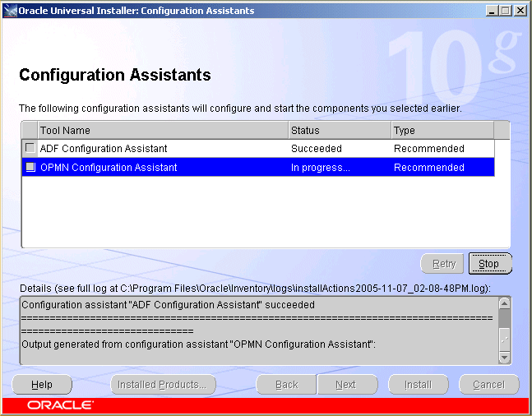Select the OPMN Configuration Assistant row name

coord(109,167)
